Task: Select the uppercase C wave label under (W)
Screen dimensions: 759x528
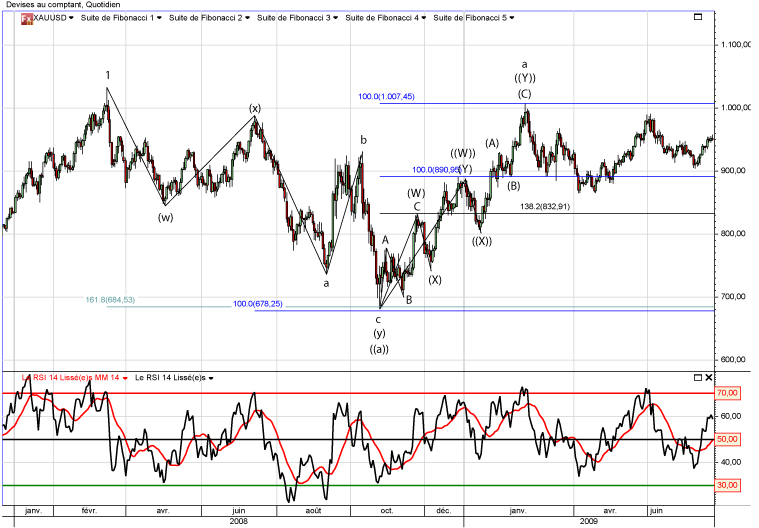Action: (417, 207)
